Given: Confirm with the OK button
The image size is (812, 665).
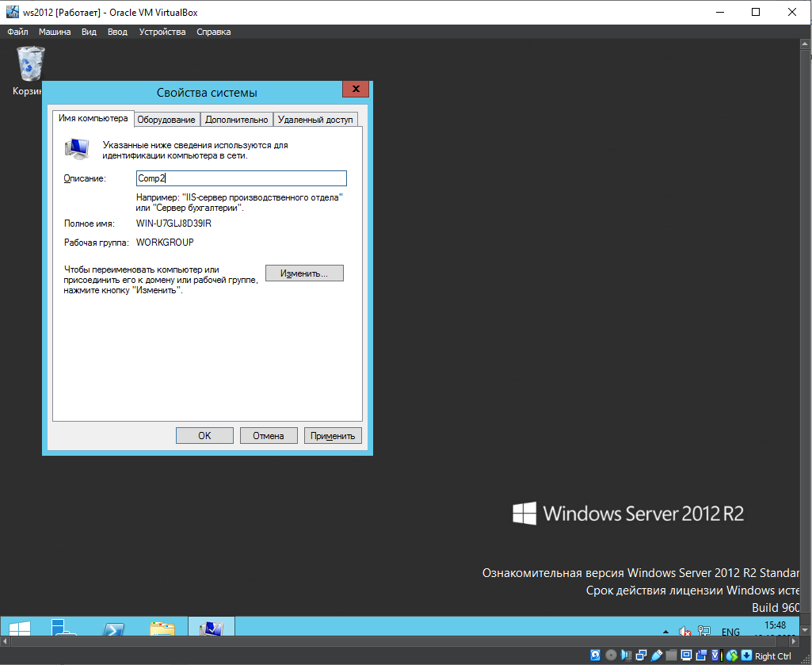Looking at the screenshot, I should tap(204, 435).
